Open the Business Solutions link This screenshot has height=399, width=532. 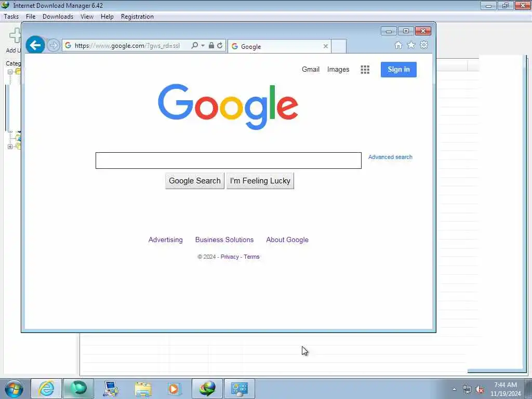(x=224, y=240)
